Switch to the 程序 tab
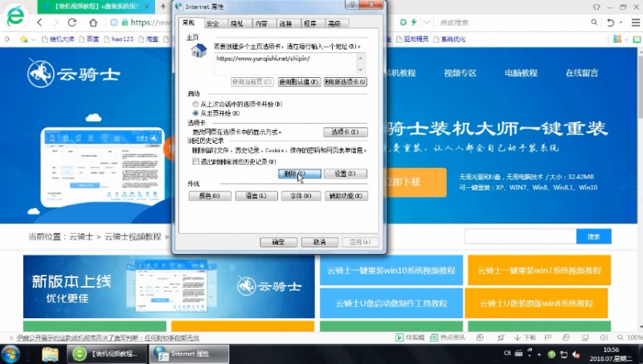Image resolution: width=643 pixels, height=364 pixels. click(x=310, y=24)
